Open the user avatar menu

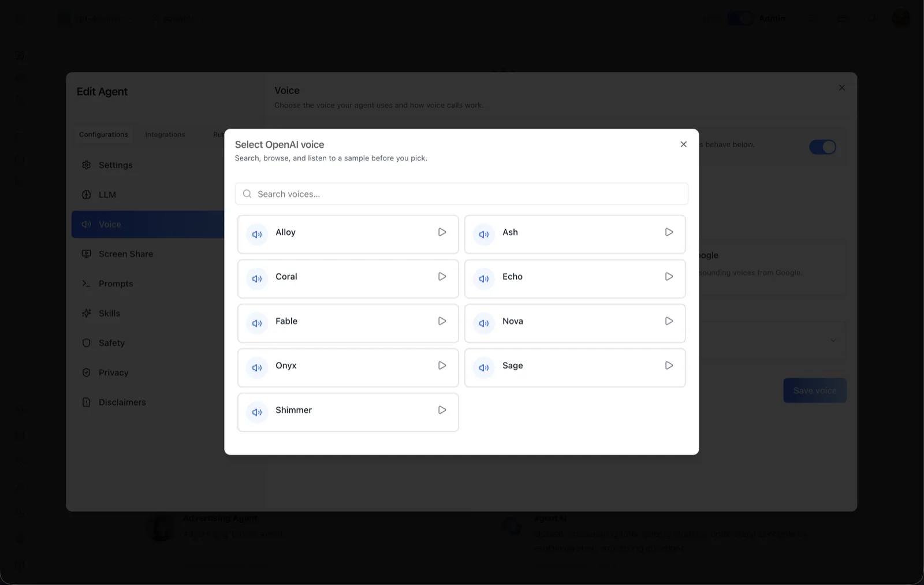click(901, 18)
